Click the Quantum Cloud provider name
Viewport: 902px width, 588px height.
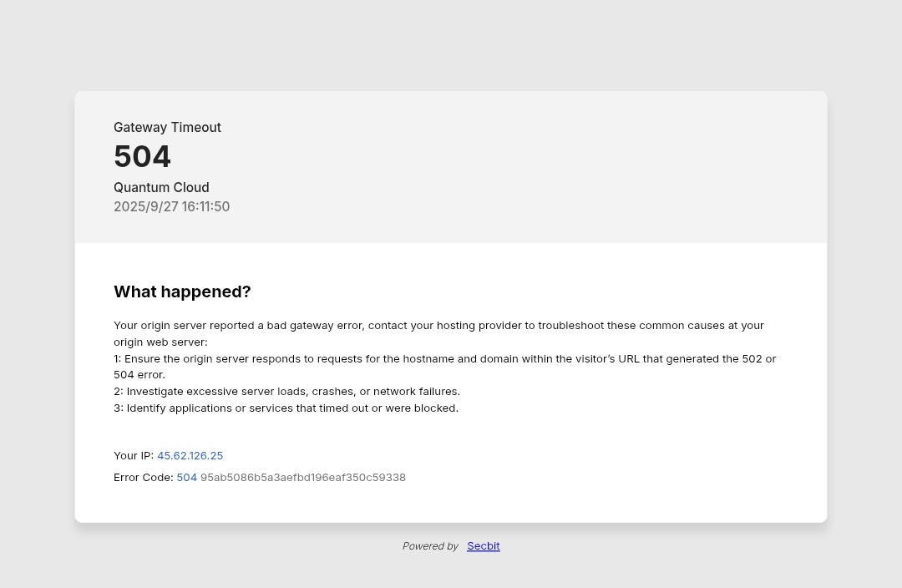point(161,188)
